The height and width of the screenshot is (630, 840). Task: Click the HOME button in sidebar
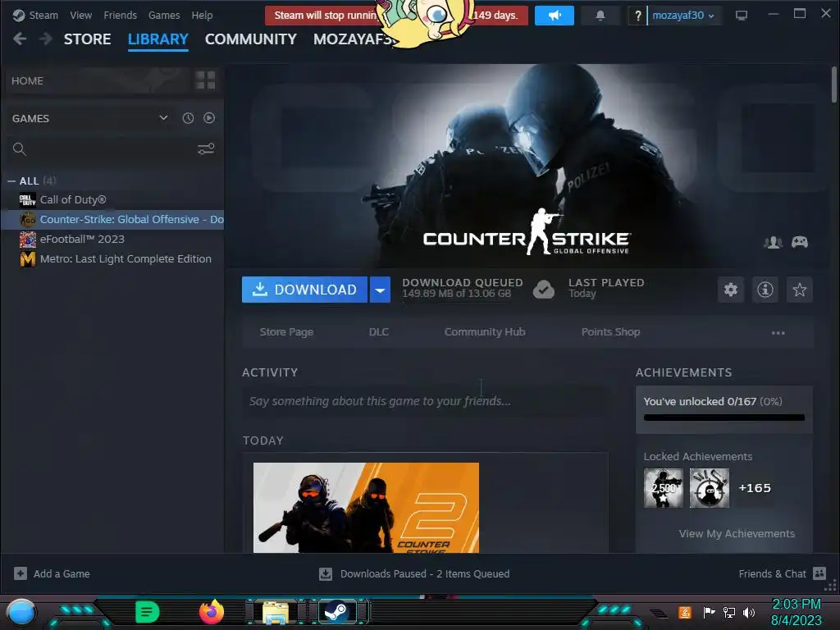pos(98,80)
